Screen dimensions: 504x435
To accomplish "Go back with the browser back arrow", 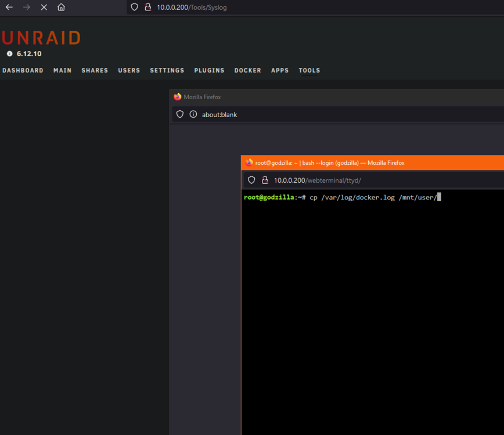I will (x=9, y=7).
